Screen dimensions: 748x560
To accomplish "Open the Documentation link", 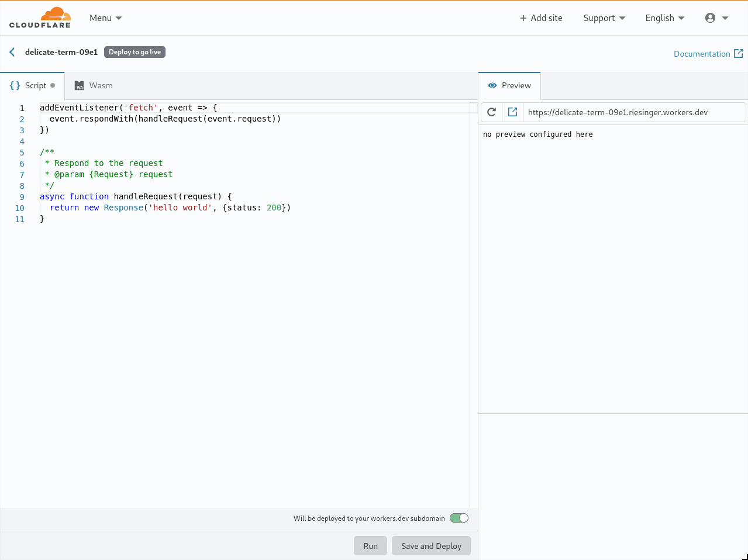I will (x=701, y=54).
